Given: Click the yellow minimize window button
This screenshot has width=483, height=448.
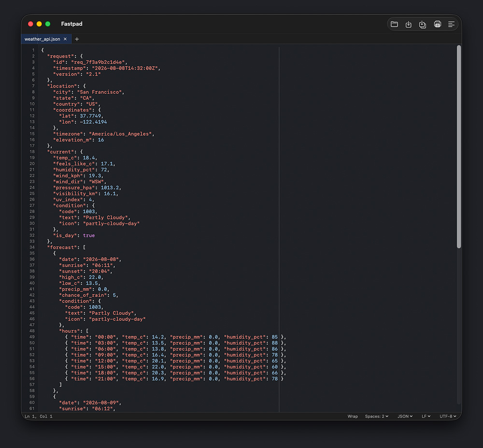Looking at the screenshot, I should pos(39,24).
